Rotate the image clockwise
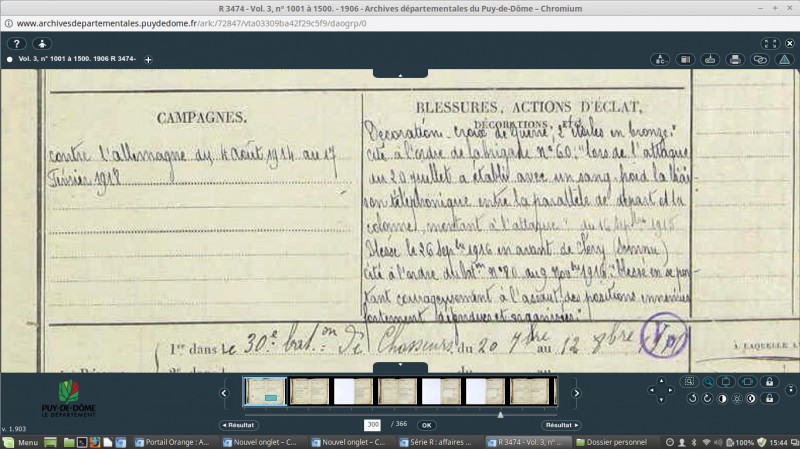This screenshot has width=800, height=449. point(706,399)
